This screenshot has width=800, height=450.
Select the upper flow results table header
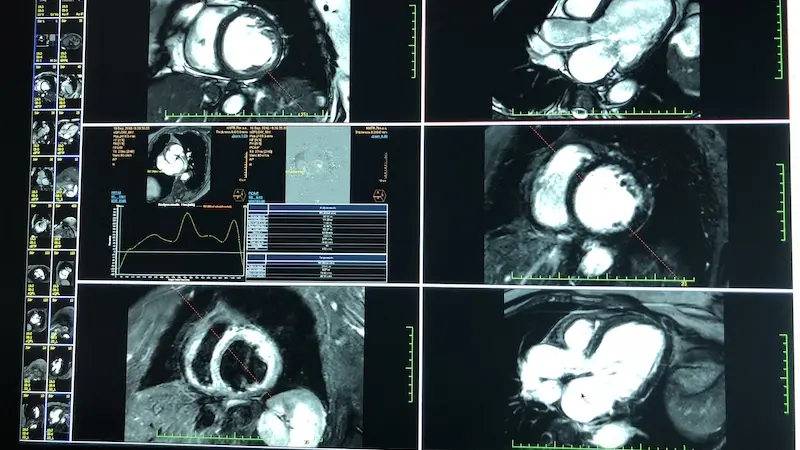[317, 208]
